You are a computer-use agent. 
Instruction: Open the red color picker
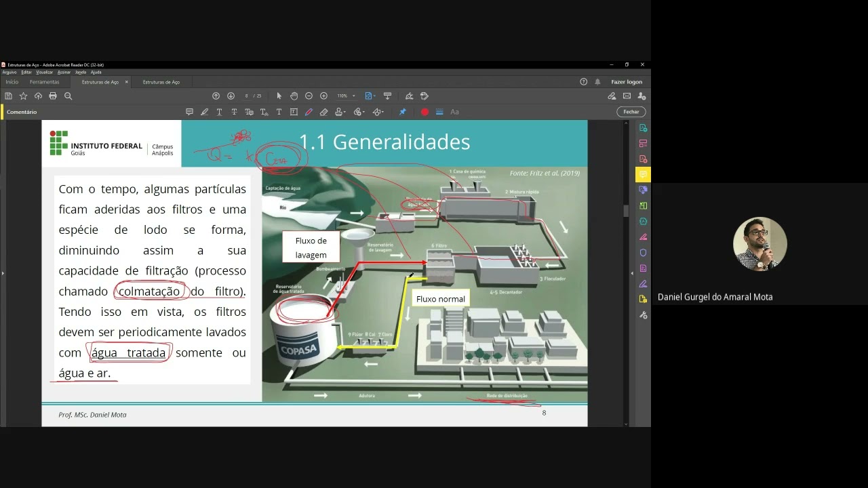click(425, 112)
